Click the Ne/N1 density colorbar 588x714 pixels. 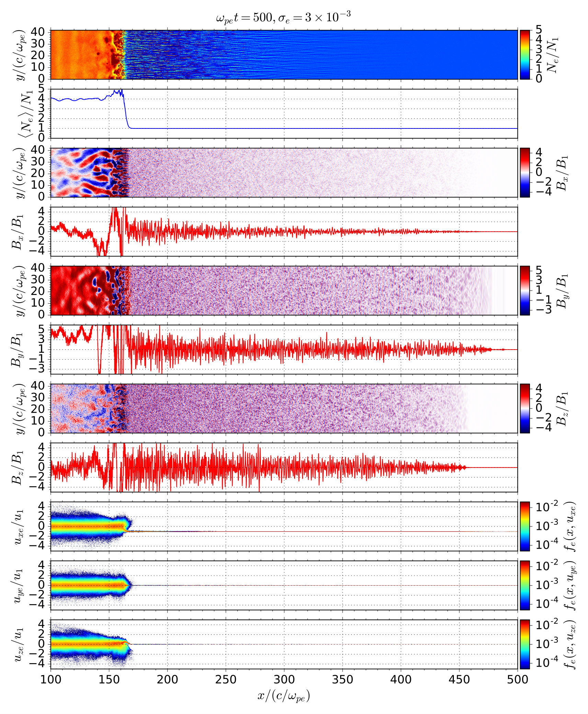[525, 55]
